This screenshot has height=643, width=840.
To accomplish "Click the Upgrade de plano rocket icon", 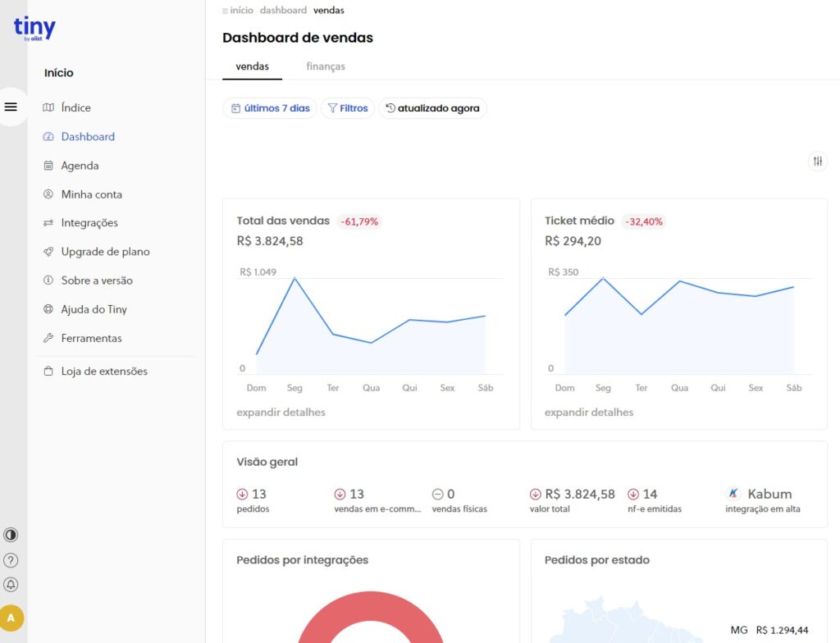I will coord(48,251).
